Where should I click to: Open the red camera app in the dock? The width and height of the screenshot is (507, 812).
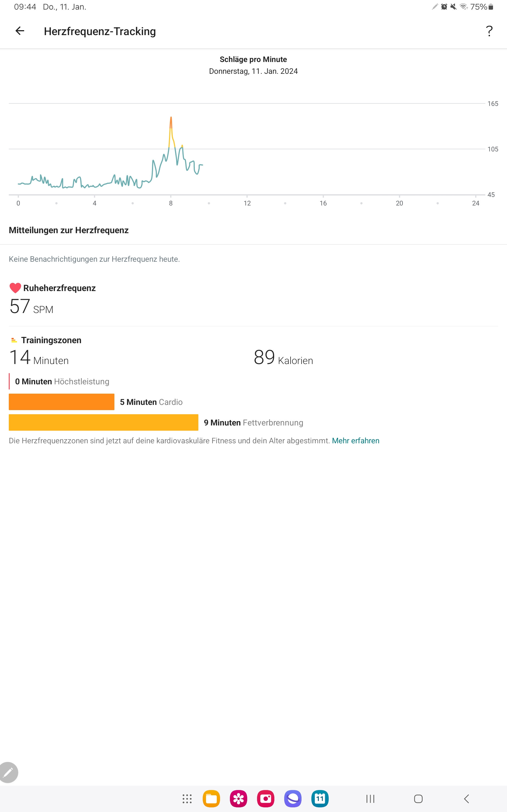(266, 799)
